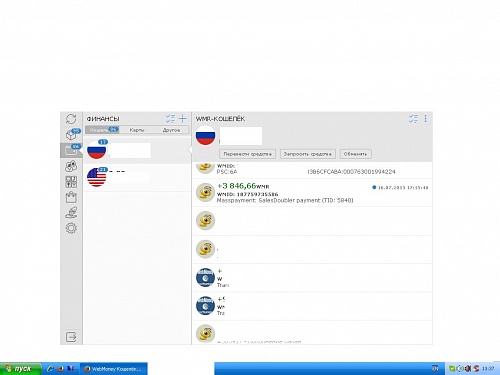Viewport: 500px width, 375px height.
Task: Open the Windows Пуск start button
Action: coord(21,369)
